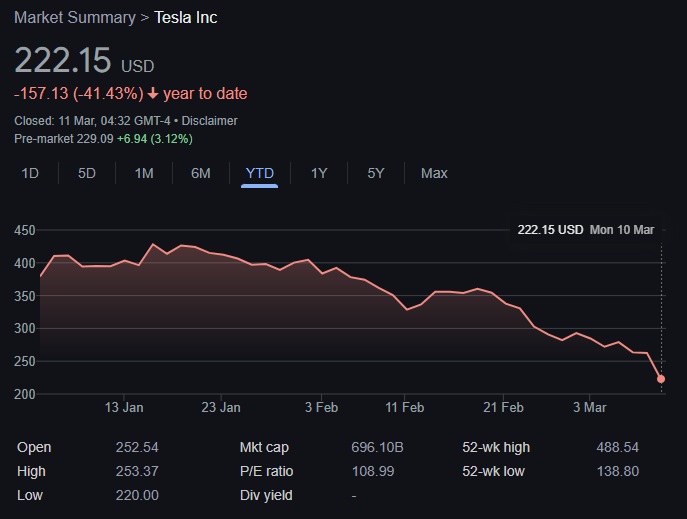Screen dimensions: 687x519
Task: Select the 5D time range tab
Action: coord(87,173)
